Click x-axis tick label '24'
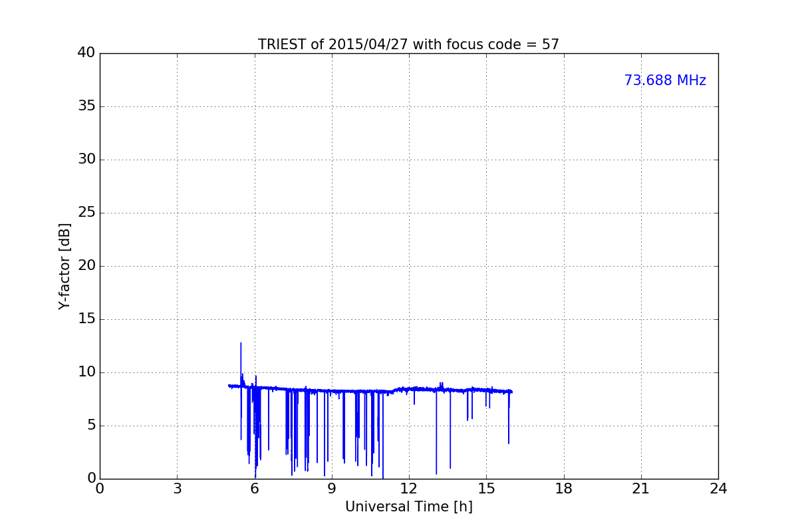 point(718,489)
